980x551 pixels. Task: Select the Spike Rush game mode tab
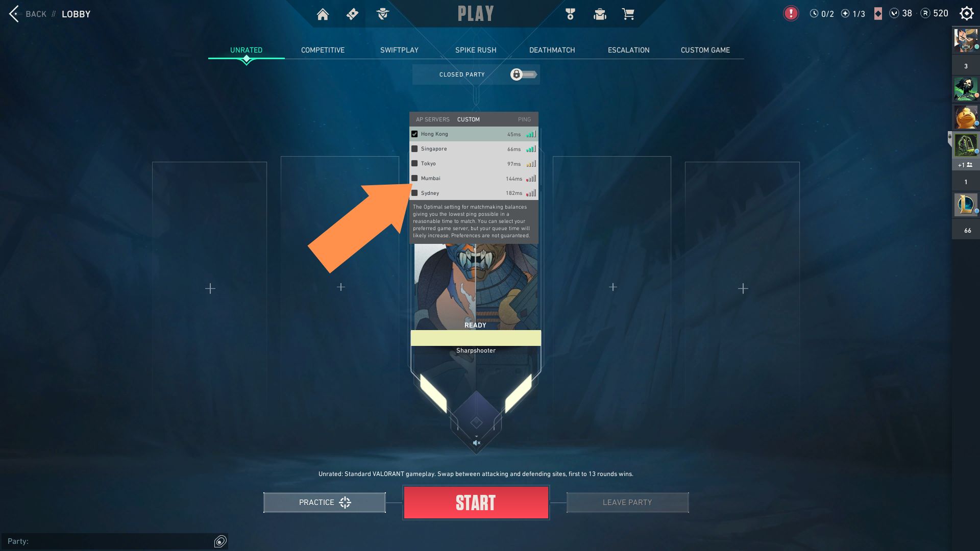(475, 50)
